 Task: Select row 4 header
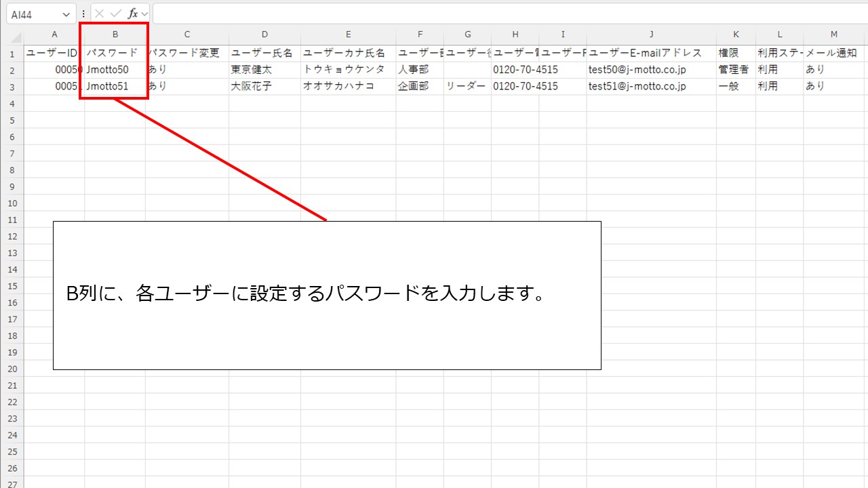pyautogui.click(x=12, y=103)
